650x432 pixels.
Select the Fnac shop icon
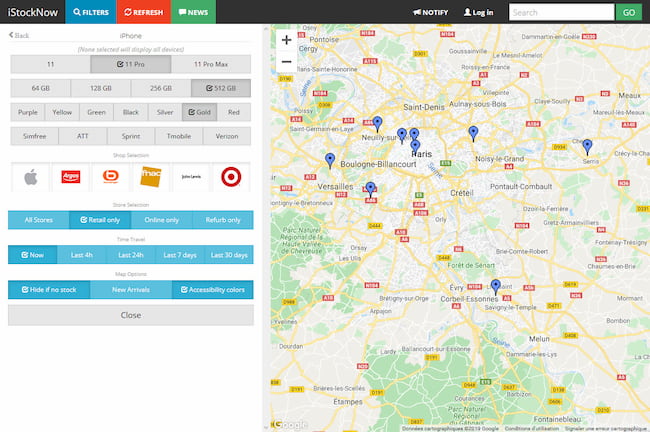[x=150, y=177]
